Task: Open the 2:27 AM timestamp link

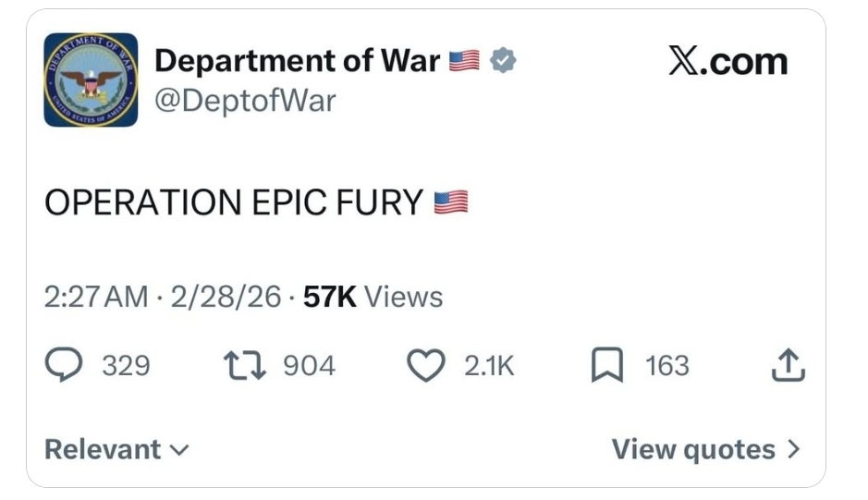Action: coord(95,297)
